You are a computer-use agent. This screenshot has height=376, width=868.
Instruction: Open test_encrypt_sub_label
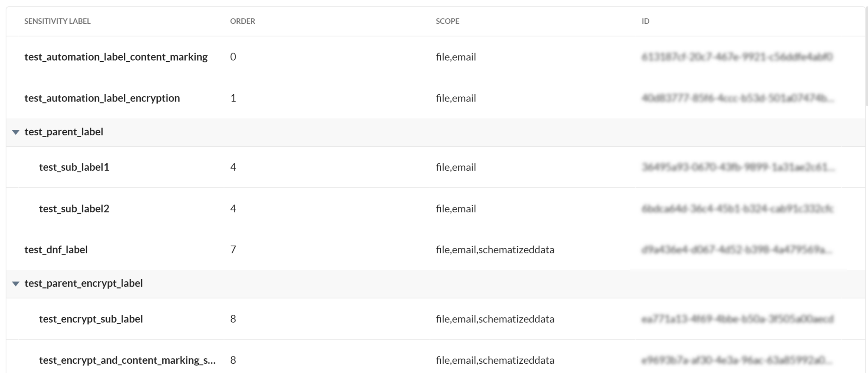coord(91,319)
